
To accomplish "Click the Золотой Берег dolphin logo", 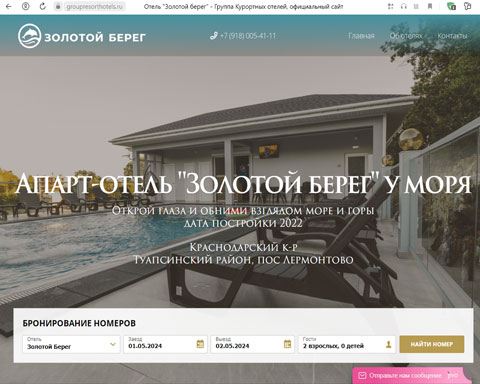I will [82, 36].
